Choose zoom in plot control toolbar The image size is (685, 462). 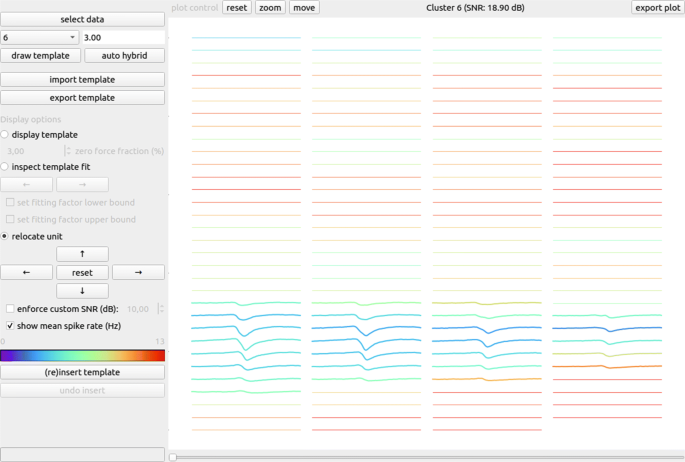click(270, 7)
